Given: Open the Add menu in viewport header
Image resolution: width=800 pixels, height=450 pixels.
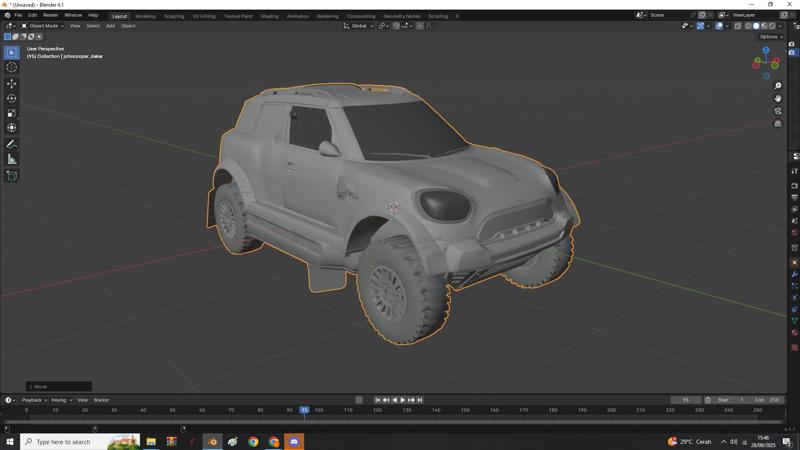Looking at the screenshot, I should pos(110,26).
